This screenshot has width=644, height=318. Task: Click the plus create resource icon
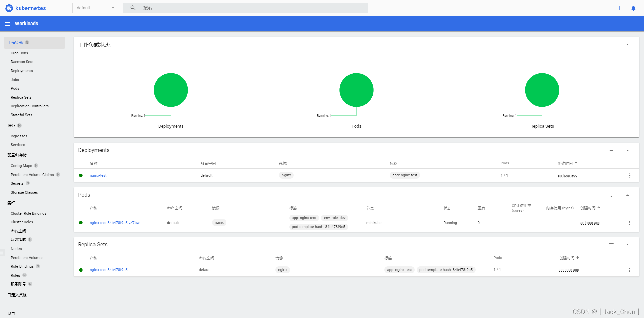[619, 8]
